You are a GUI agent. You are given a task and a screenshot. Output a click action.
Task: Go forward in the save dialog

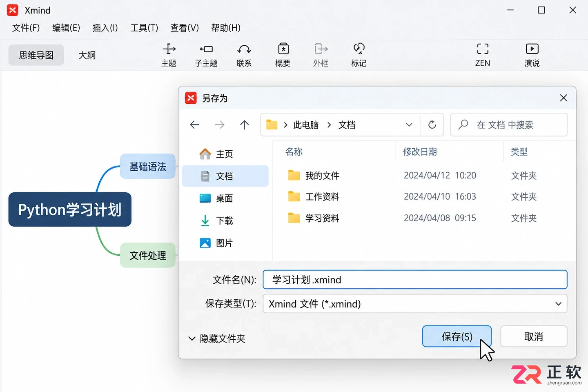pos(220,125)
